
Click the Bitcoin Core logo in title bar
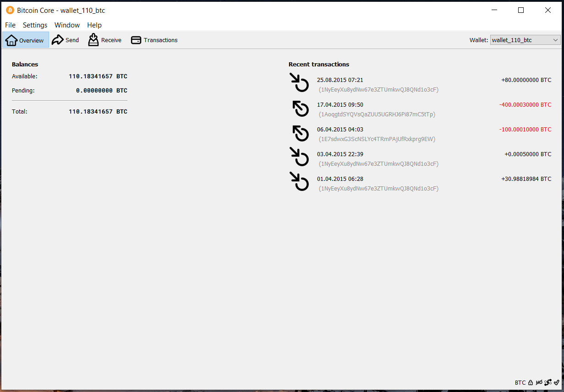[10, 10]
